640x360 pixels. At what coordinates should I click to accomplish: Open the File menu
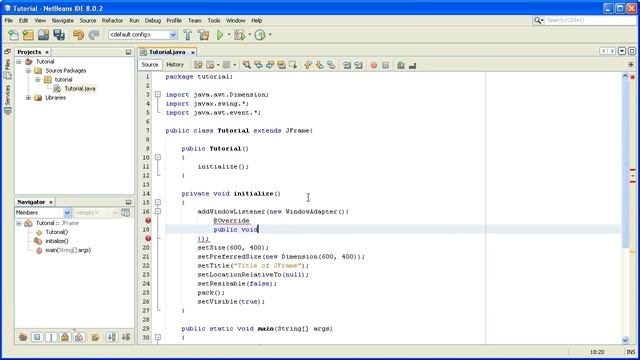9,20
